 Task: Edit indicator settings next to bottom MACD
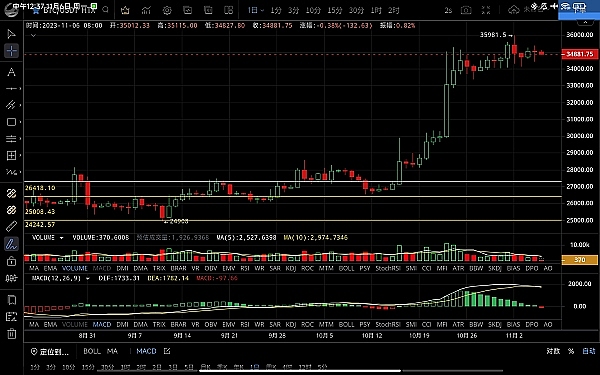pyautogui.click(x=167, y=351)
